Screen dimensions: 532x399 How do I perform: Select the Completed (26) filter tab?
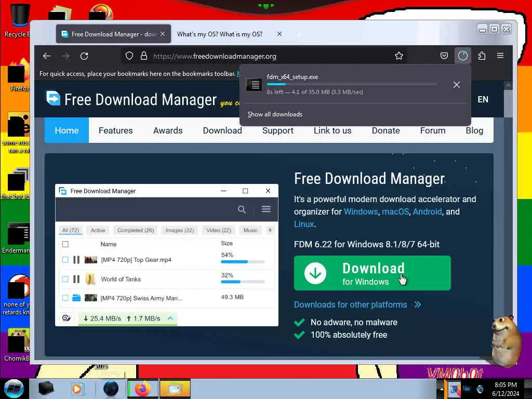point(136,230)
